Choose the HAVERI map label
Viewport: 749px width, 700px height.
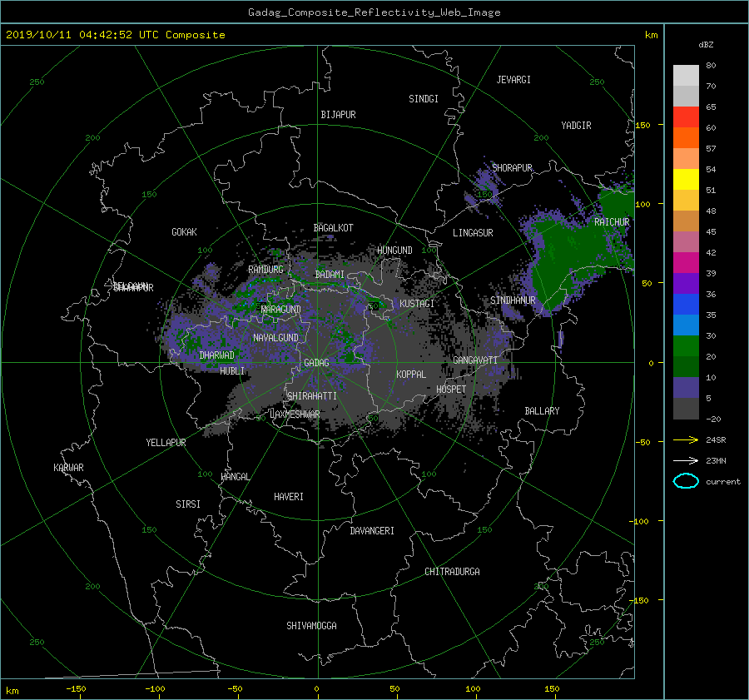[289, 497]
